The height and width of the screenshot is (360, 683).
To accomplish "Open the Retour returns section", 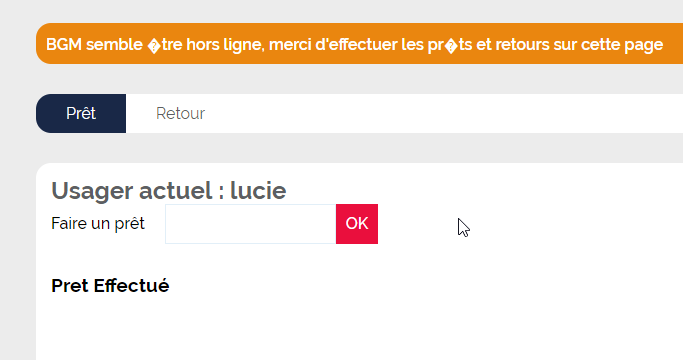I will pyautogui.click(x=180, y=113).
